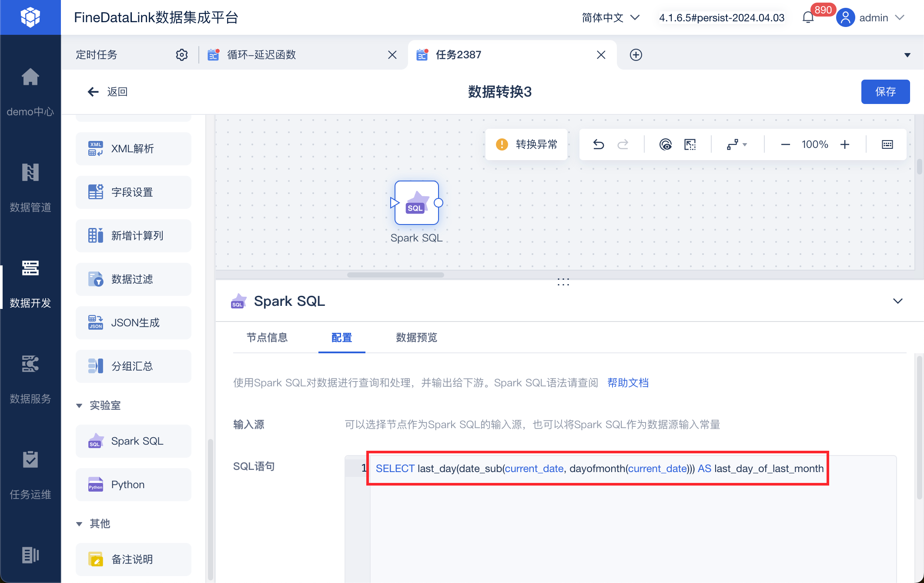The image size is (924, 583).
Task: Collapse the 其他 group
Action: [x=79, y=524]
